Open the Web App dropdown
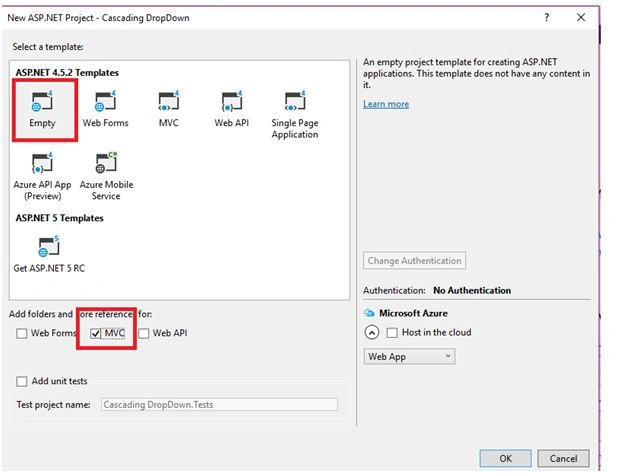628x473 pixels. (409, 356)
